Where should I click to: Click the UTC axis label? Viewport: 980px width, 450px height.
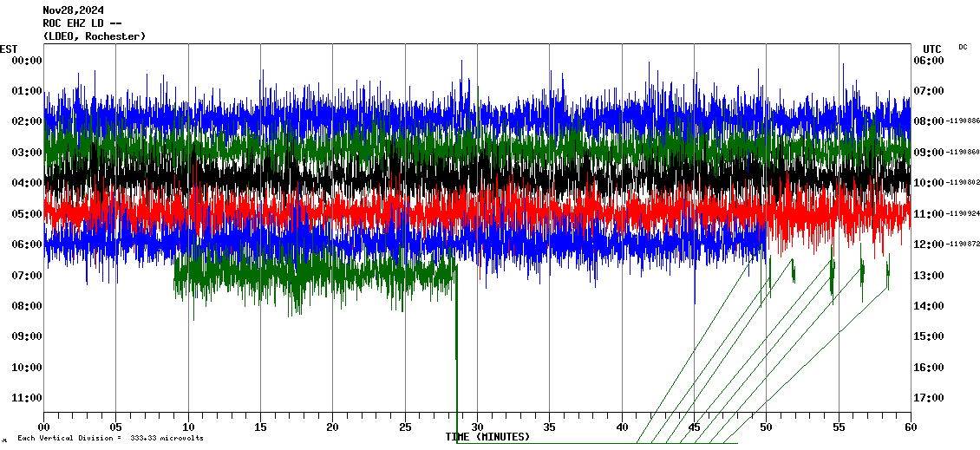click(x=931, y=49)
